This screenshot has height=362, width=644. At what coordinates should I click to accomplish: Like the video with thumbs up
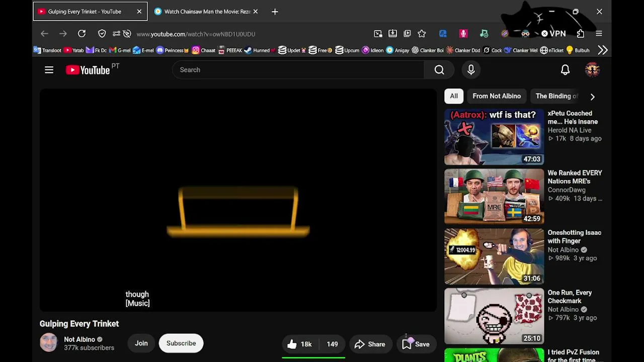pyautogui.click(x=299, y=344)
